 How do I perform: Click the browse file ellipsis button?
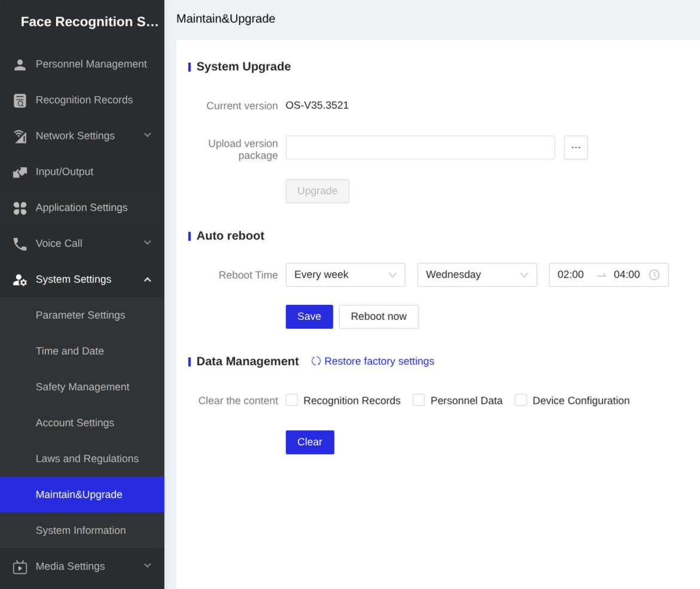[x=576, y=148]
